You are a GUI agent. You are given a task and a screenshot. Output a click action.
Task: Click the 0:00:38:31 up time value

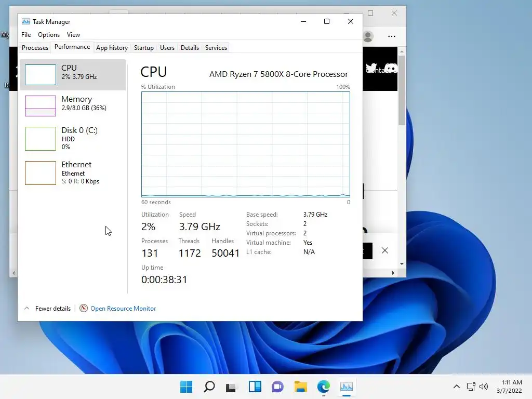point(164,280)
